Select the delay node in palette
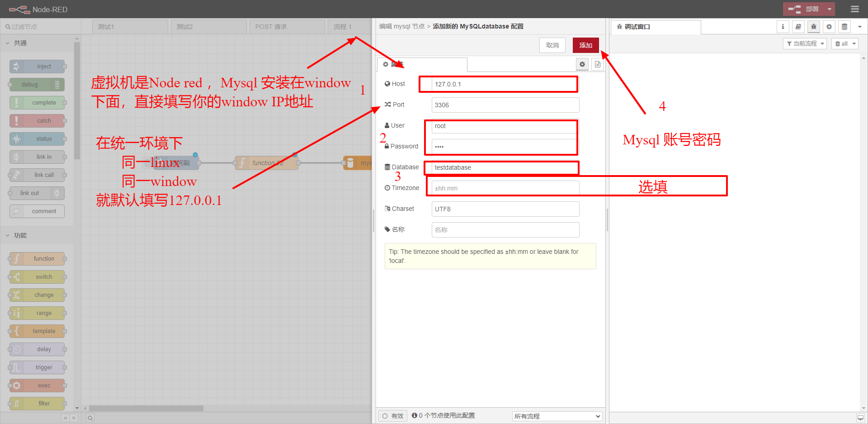The height and width of the screenshot is (424, 868). coord(37,349)
